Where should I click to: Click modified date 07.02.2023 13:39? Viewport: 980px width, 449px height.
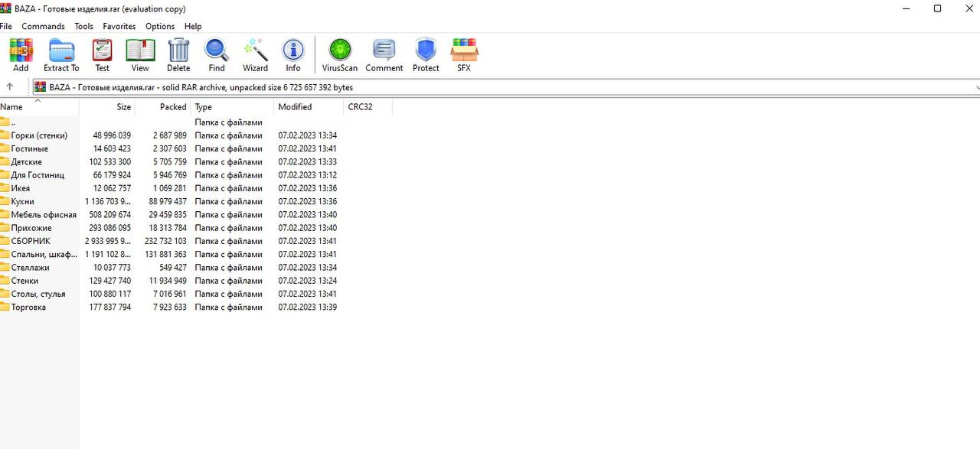[x=308, y=307]
